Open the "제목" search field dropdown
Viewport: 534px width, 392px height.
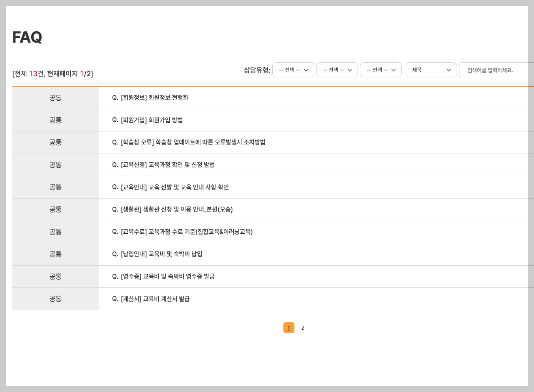point(431,70)
